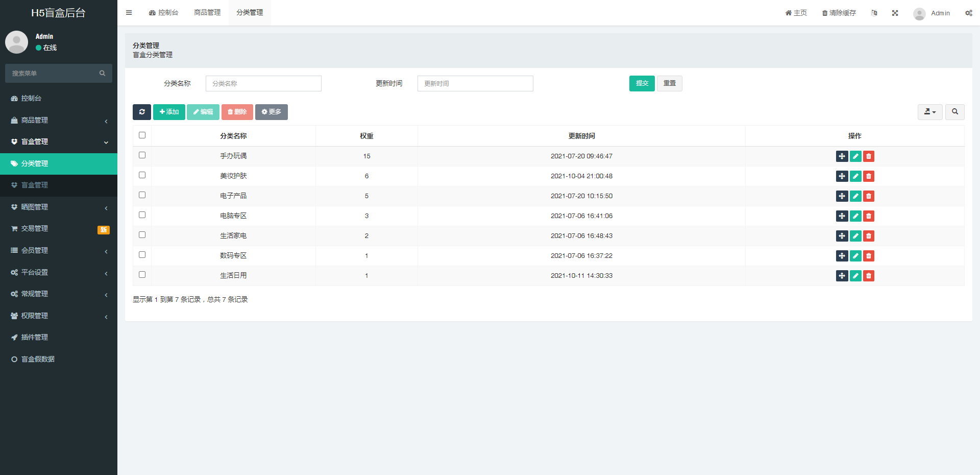Check the select-all checkbox in table header
This screenshot has height=475, width=980.
tap(142, 135)
